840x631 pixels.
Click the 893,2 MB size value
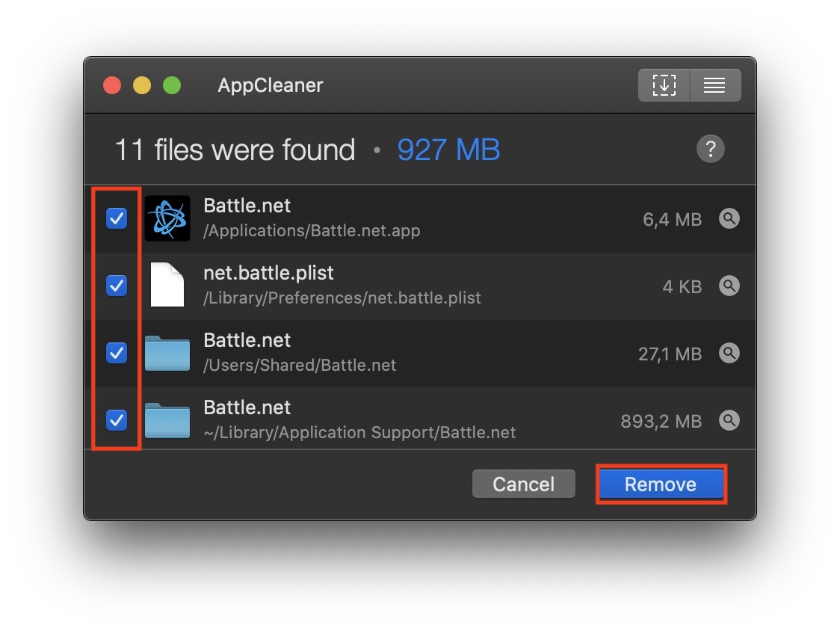pyautogui.click(x=661, y=422)
